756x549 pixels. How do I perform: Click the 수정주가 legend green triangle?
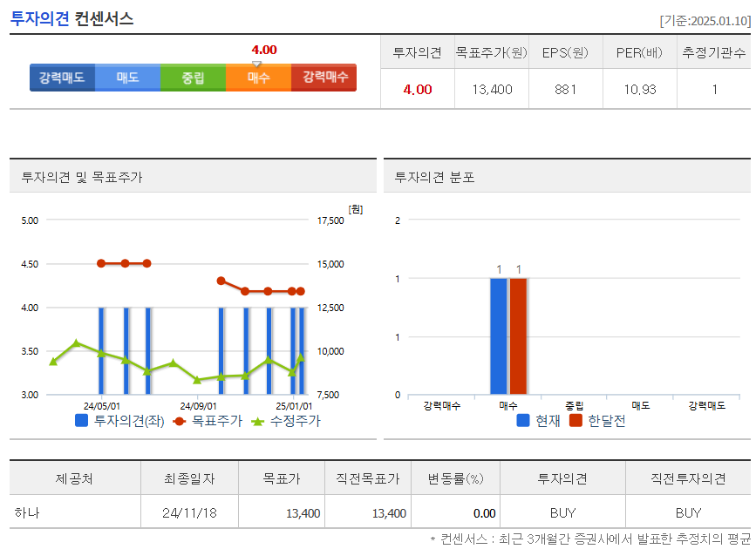(x=258, y=421)
